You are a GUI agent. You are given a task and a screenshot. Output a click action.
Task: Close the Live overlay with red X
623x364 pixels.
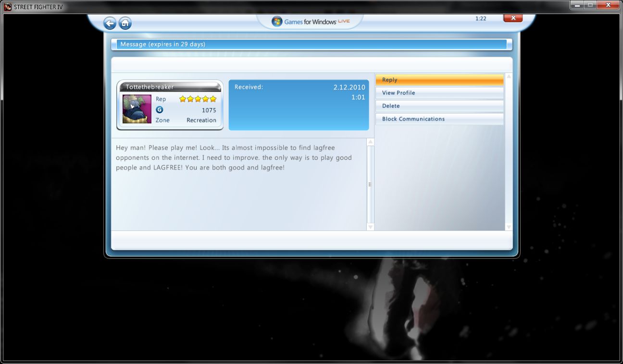coord(513,18)
